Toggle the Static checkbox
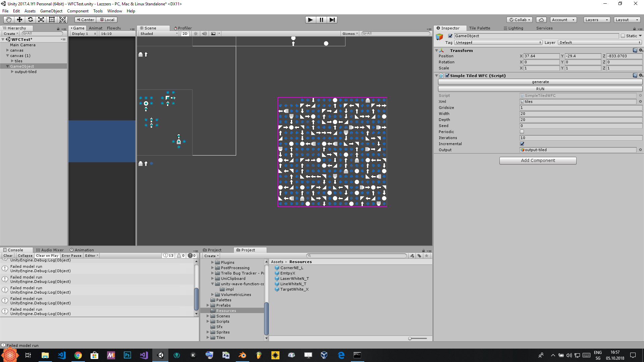The image size is (644, 362). click(623, 36)
